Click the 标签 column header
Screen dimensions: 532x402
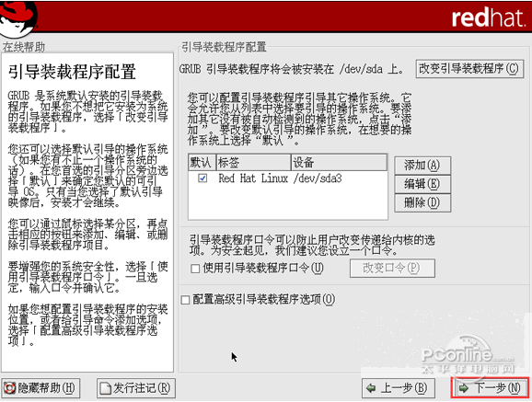click(253, 163)
